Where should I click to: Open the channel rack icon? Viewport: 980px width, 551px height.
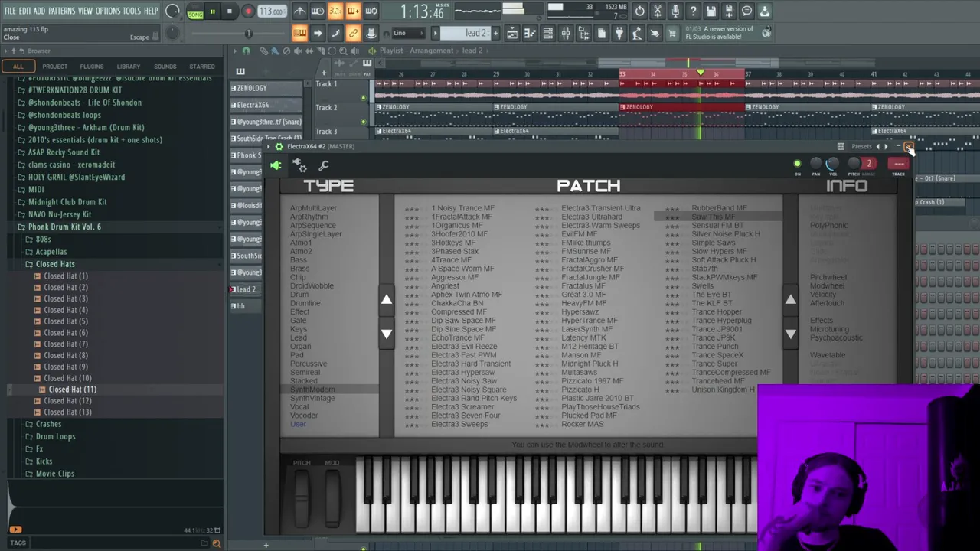click(x=547, y=33)
